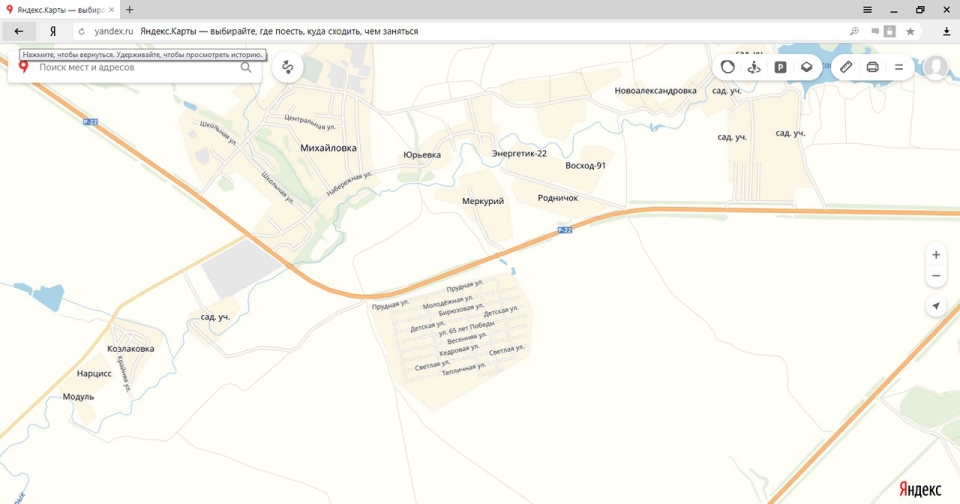
Task: Open the user profile avatar
Action: click(935, 67)
